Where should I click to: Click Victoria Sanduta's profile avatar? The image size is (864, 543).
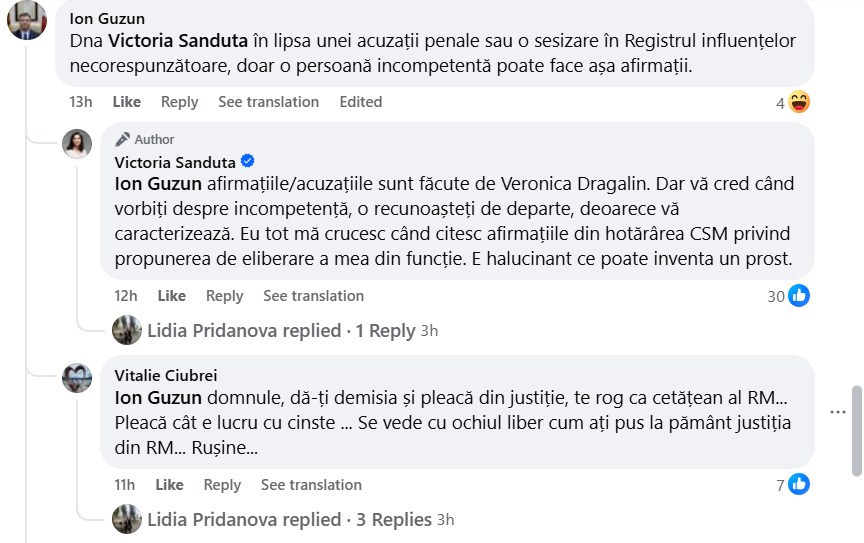[x=77, y=144]
